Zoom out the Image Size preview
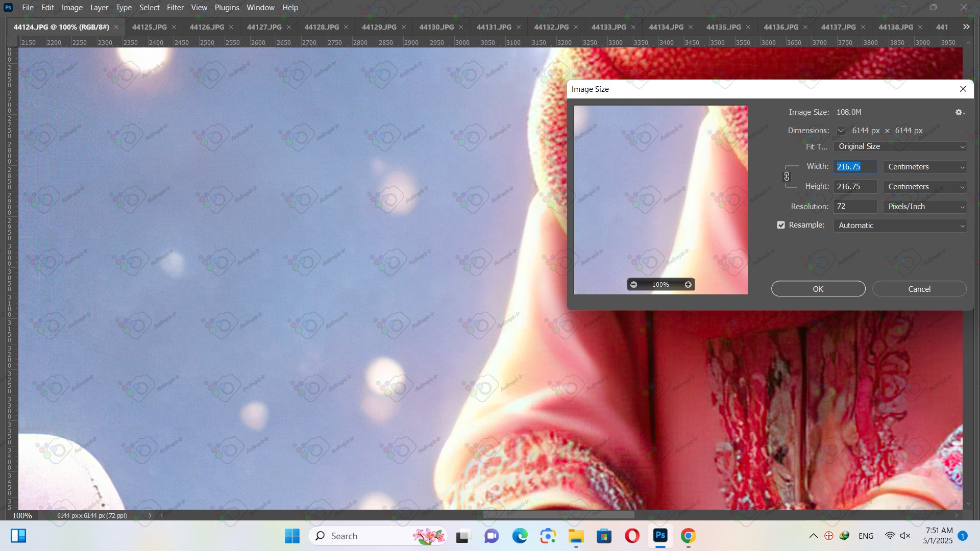The height and width of the screenshot is (551, 980). click(633, 285)
